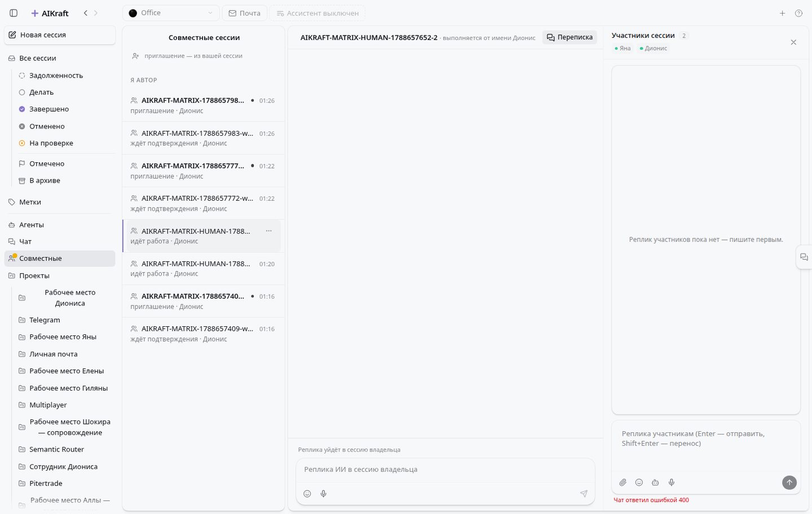Focus the Реплика ИИ в сессию владельца field

coord(445,469)
